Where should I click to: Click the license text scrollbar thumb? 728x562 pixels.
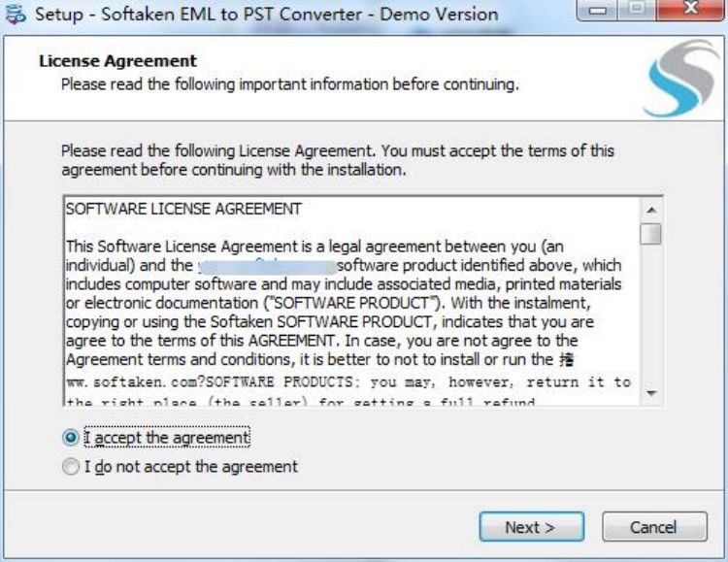tap(651, 233)
